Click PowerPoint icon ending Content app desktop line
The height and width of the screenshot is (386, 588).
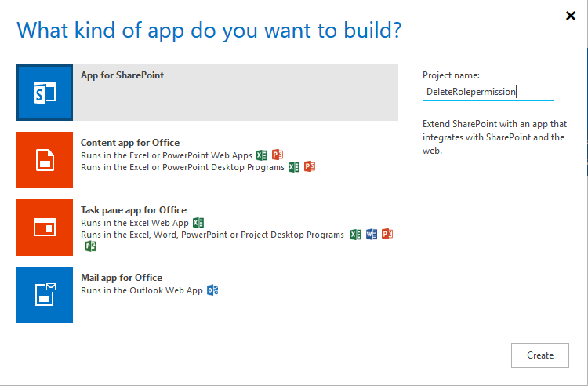click(310, 166)
